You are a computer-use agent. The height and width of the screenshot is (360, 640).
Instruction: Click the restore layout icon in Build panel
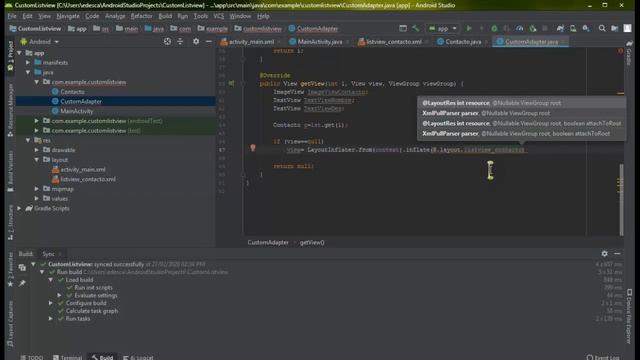tap(22, 267)
